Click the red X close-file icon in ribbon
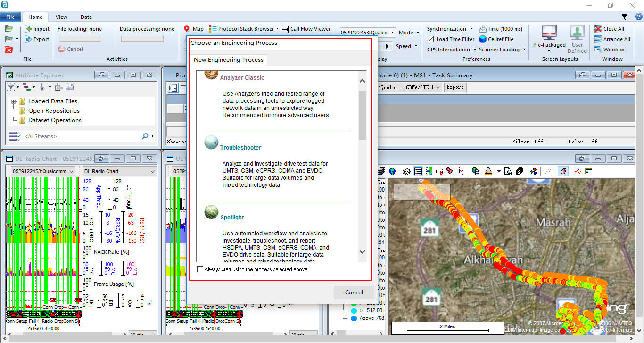 point(9,50)
